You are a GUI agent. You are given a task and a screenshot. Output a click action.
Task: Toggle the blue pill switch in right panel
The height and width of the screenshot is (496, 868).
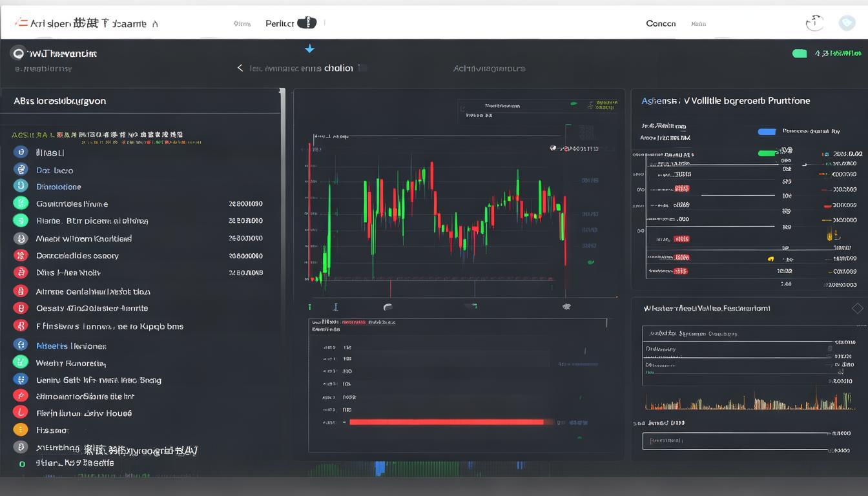767,132
